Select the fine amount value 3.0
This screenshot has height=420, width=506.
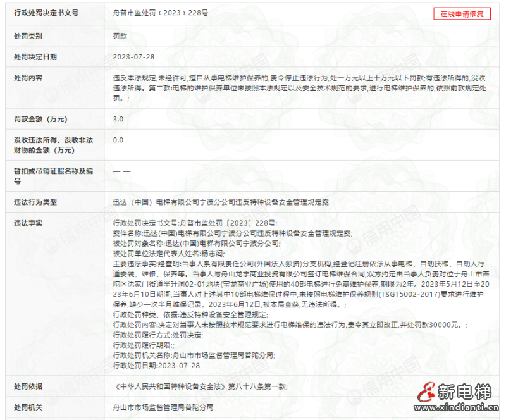[118, 118]
